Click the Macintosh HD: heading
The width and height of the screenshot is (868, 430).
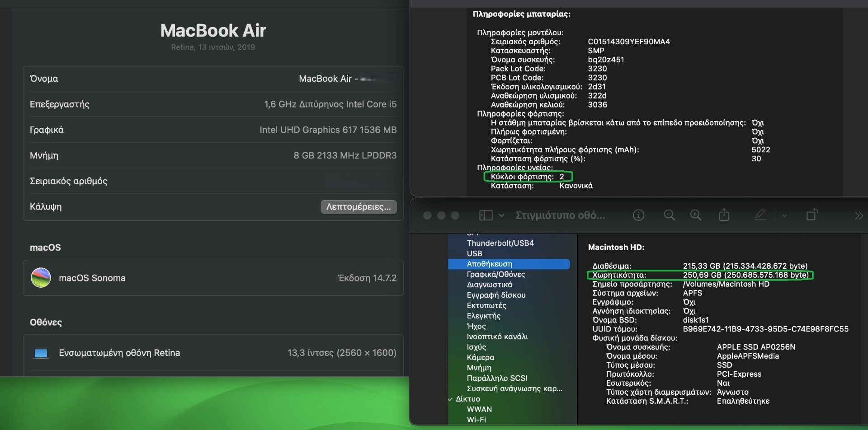coord(616,247)
